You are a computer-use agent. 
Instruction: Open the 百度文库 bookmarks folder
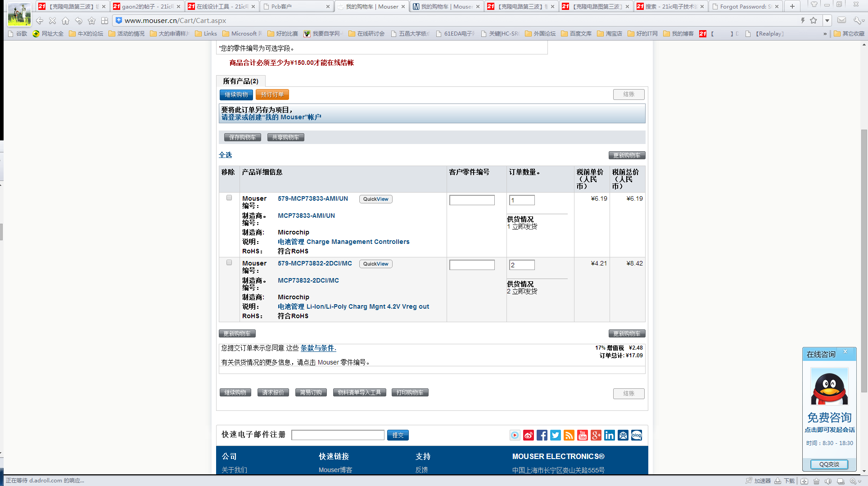pos(576,34)
